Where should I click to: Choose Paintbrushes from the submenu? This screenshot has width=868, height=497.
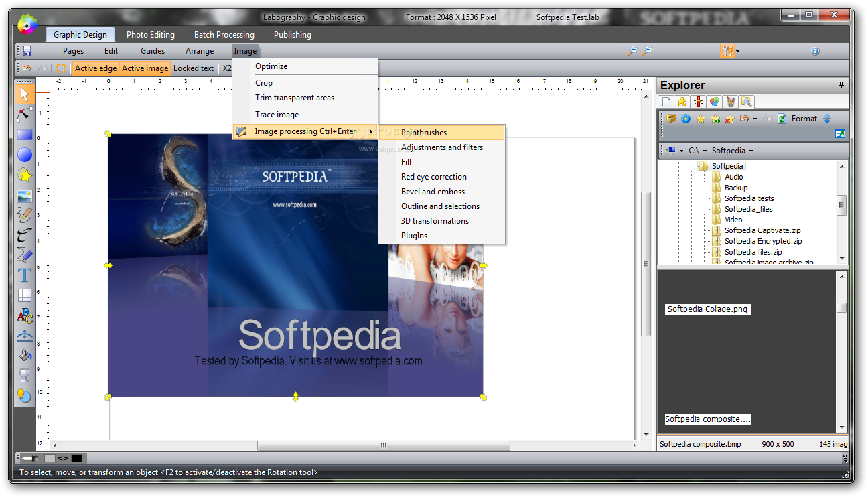click(x=441, y=133)
